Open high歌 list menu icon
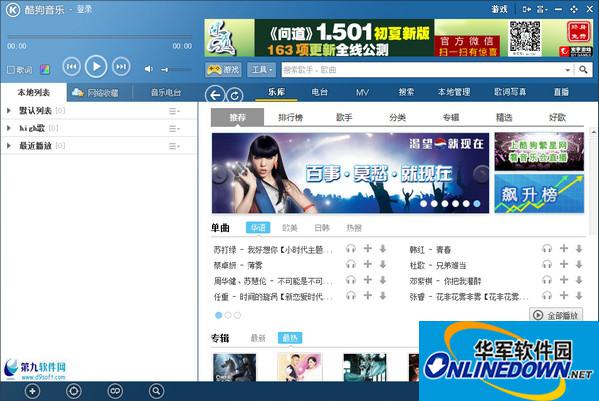The height and width of the screenshot is (401, 599). 174,129
